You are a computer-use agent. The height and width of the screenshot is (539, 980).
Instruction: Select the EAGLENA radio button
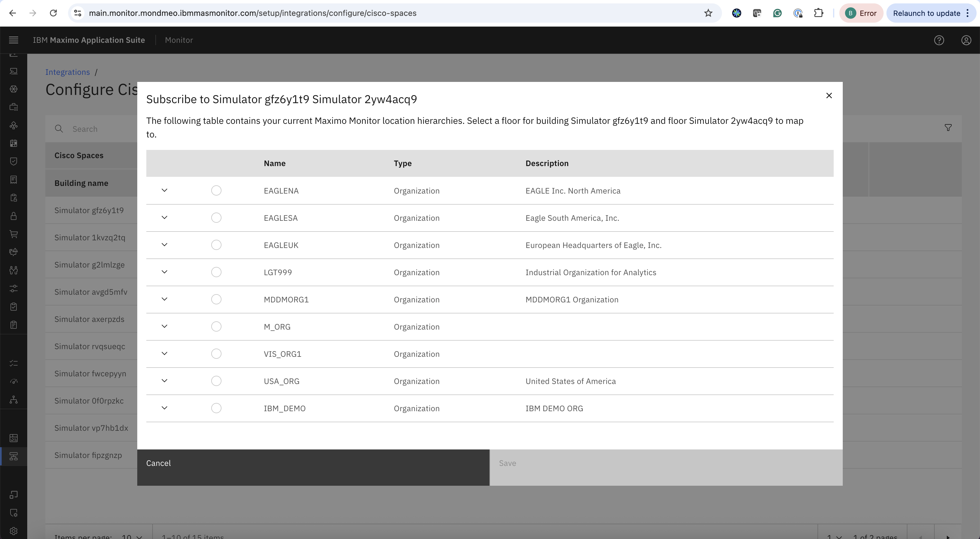click(216, 190)
